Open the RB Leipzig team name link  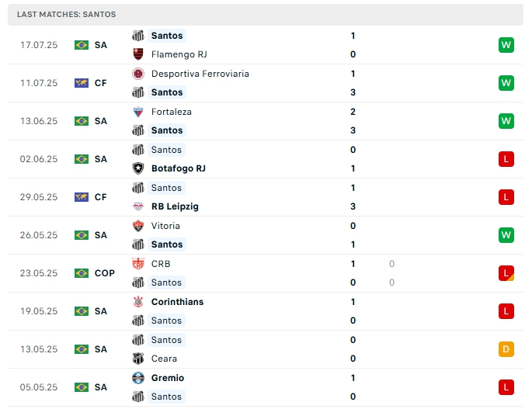click(x=175, y=206)
